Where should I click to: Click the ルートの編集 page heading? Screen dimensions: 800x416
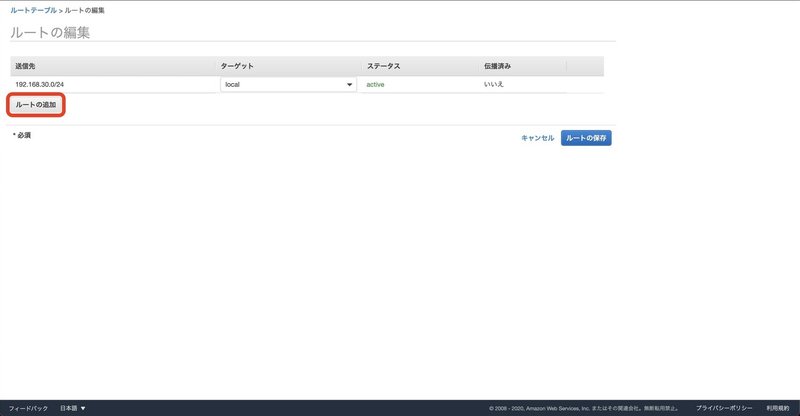coord(50,33)
